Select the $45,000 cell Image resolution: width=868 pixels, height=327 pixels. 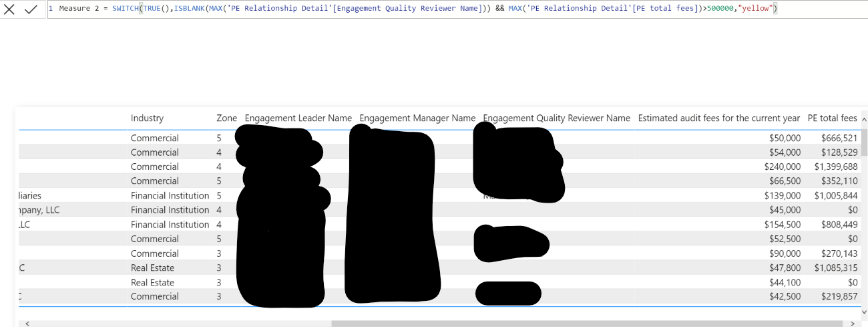pyautogui.click(x=785, y=210)
